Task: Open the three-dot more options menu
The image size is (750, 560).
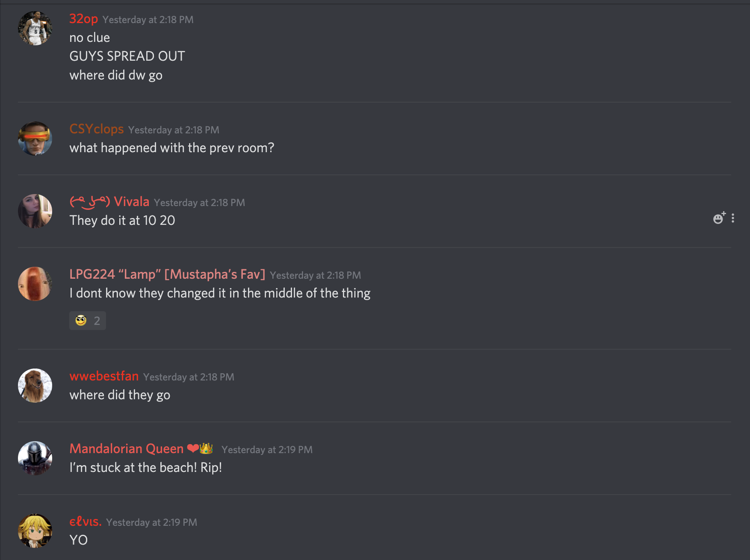Action: pyautogui.click(x=733, y=218)
